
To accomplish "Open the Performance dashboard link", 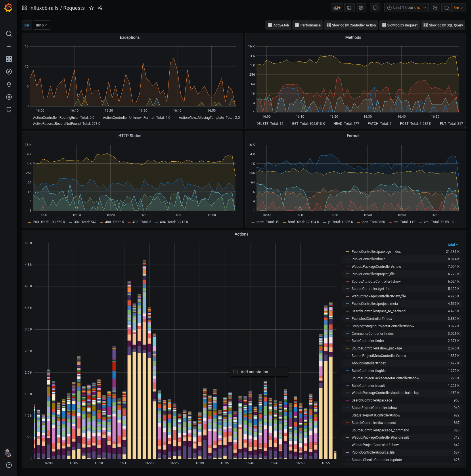I will click(x=307, y=25).
